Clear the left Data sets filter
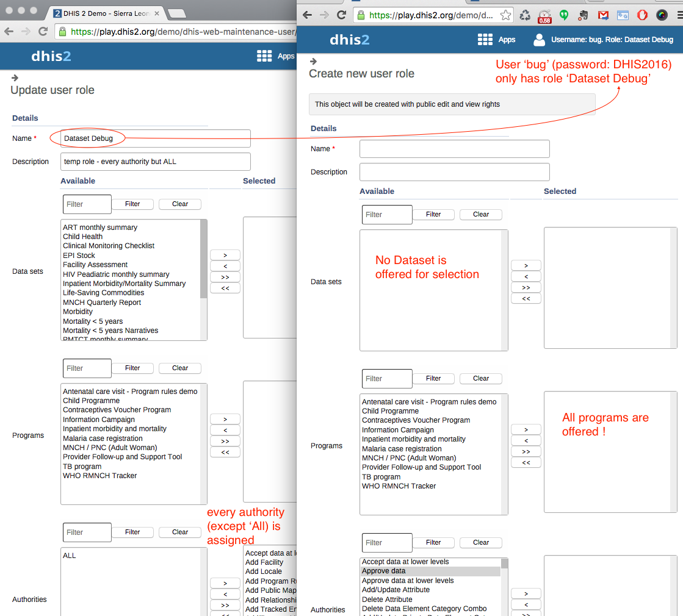The image size is (683, 616). [x=180, y=204]
